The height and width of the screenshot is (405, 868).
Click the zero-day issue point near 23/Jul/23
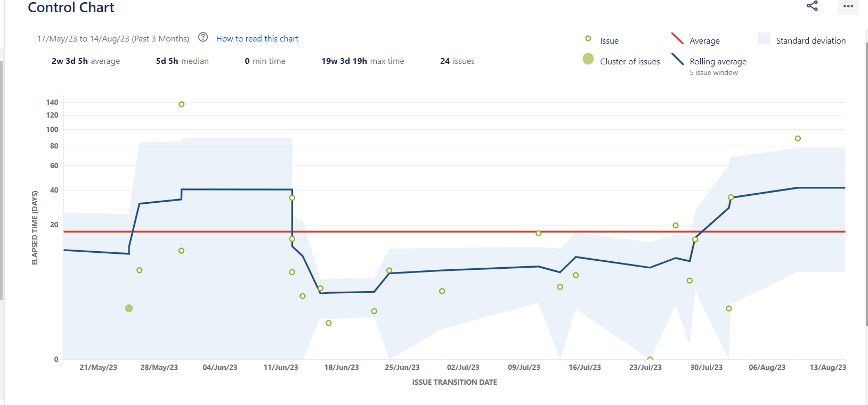(x=650, y=359)
